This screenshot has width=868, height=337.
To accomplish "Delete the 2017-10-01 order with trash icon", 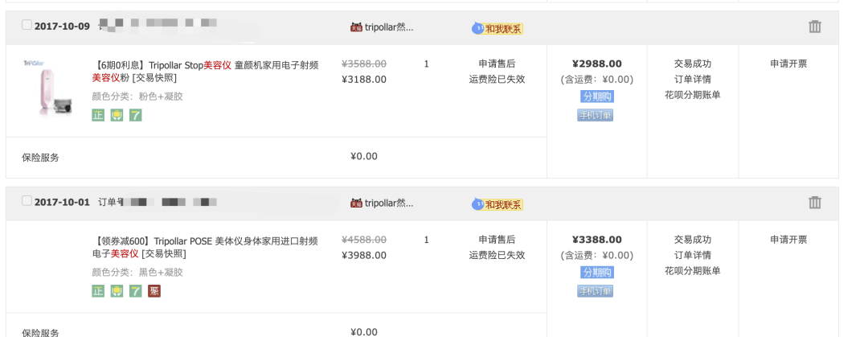I will click(815, 203).
